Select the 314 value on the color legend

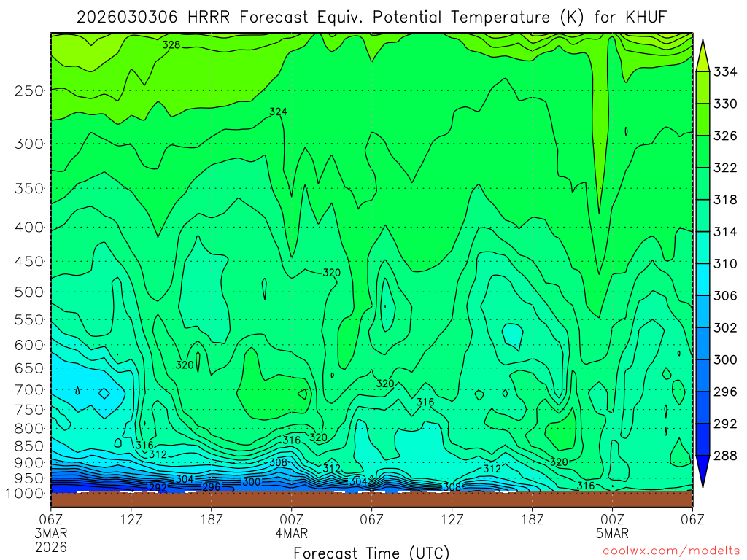(x=725, y=232)
